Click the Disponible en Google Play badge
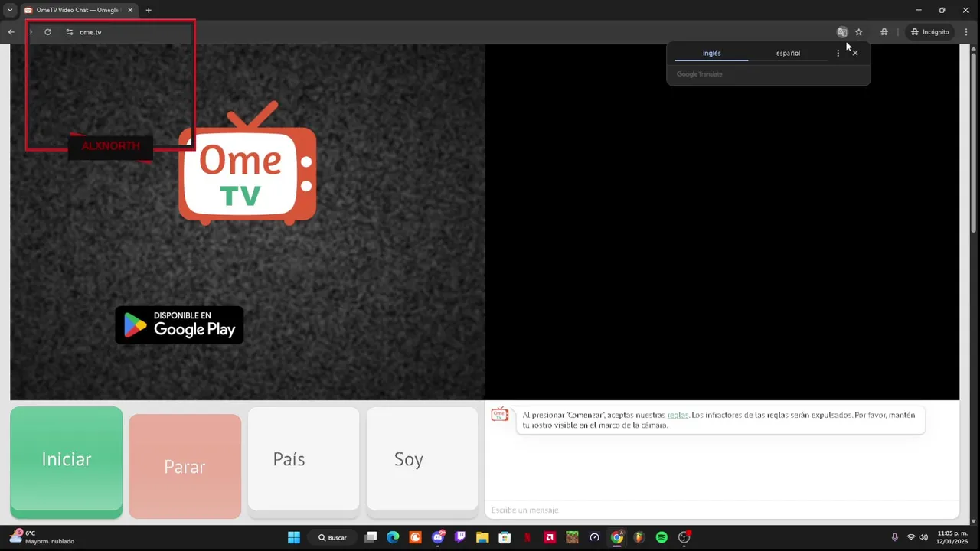 point(179,325)
